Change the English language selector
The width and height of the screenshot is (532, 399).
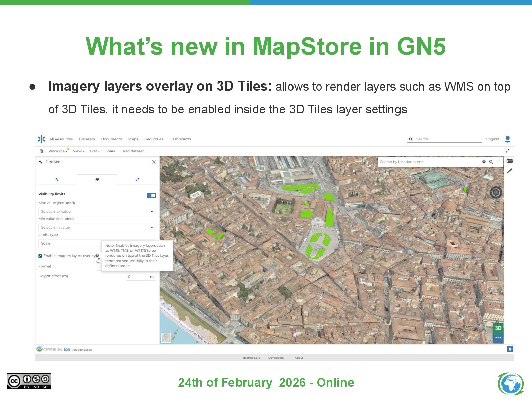point(492,139)
